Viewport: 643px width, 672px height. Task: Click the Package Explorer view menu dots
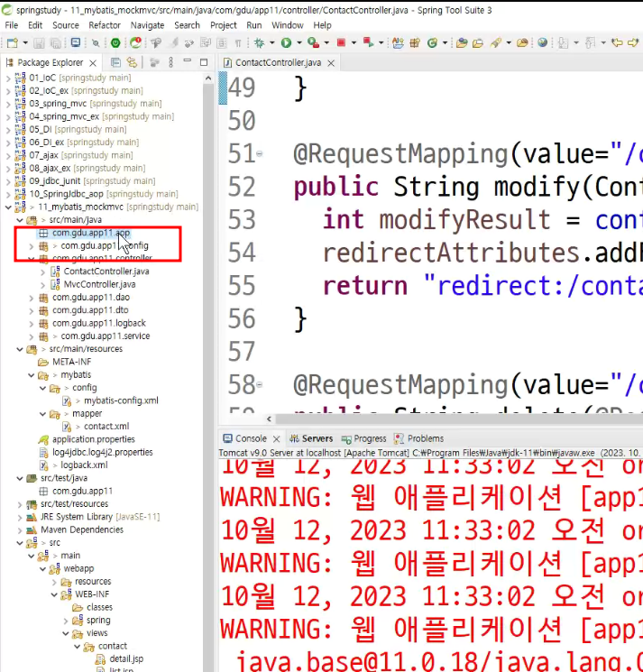tap(171, 62)
